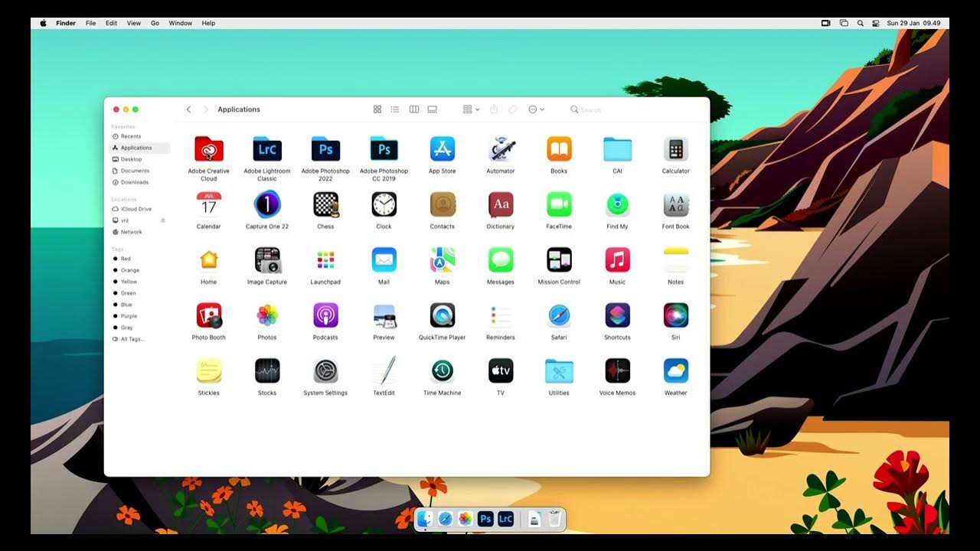
Task: Eject the vrz volume in sidebar
Action: pyautogui.click(x=162, y=220)
